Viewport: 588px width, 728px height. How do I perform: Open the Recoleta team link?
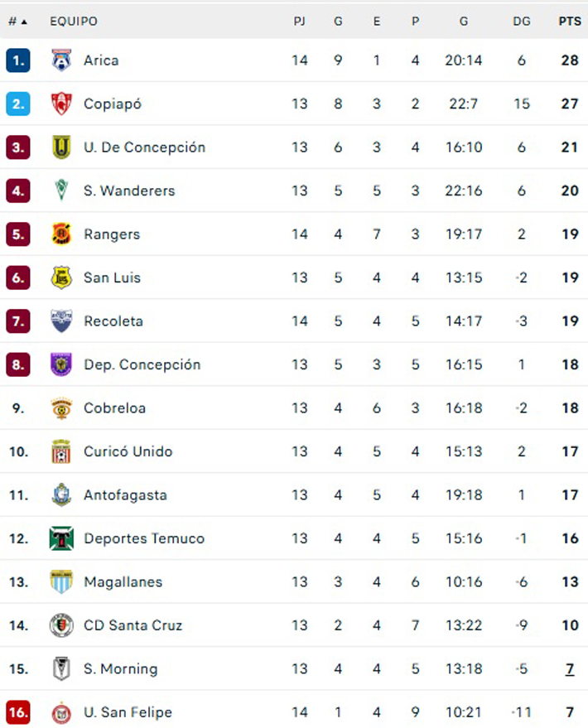(x=113, y=321)
